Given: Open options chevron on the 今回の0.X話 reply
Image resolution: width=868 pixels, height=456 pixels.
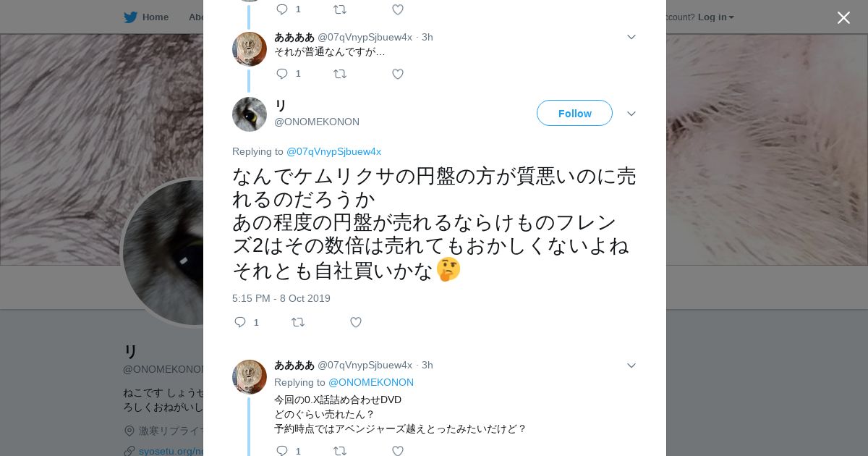Looking at the screenshot, I should point(631,366).
